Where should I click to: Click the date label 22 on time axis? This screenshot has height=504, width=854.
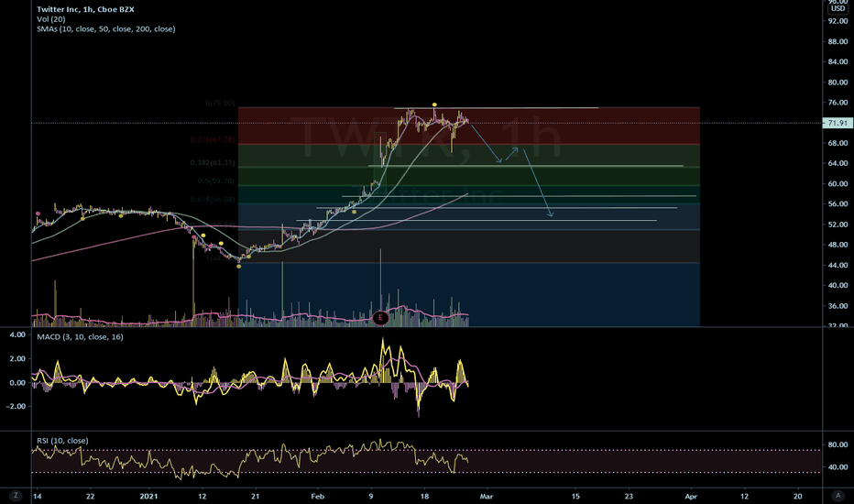(91, 496)
